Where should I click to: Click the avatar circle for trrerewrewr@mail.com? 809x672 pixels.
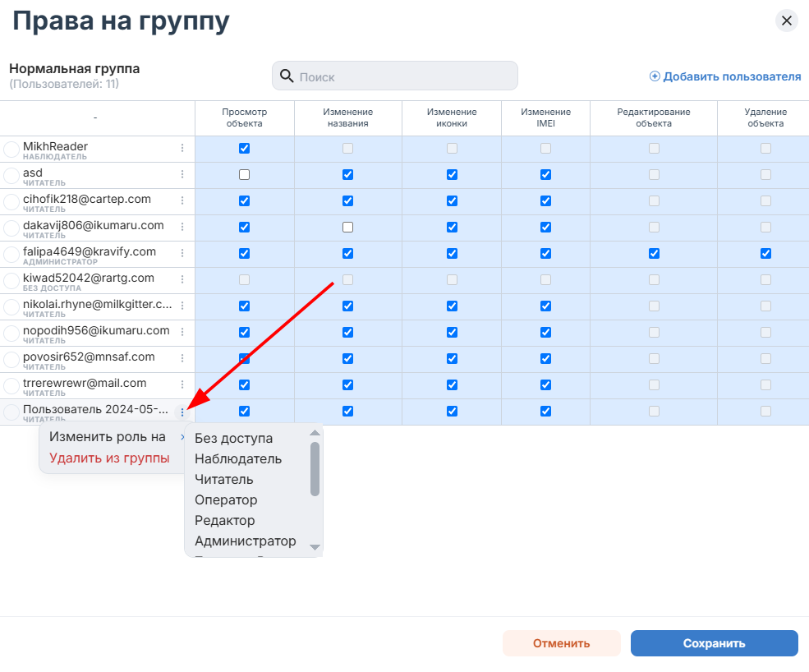tap(11, 385)
